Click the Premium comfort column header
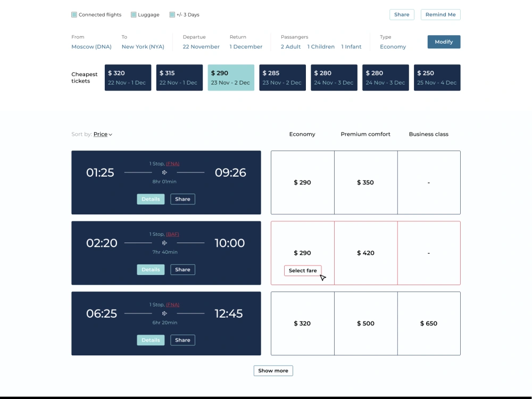The height and width of the screenshot is (399, 532). 365,135
